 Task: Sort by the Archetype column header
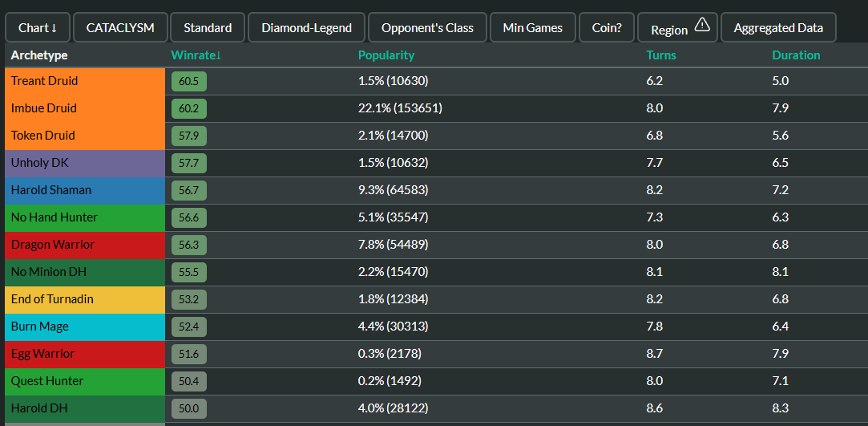click(x=39, y=55)
